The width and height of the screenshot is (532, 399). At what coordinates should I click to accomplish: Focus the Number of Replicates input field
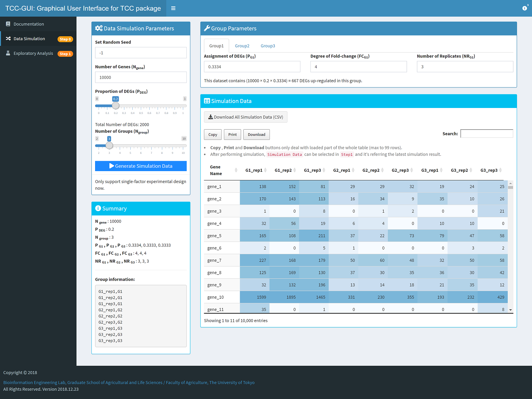[465, 67]
